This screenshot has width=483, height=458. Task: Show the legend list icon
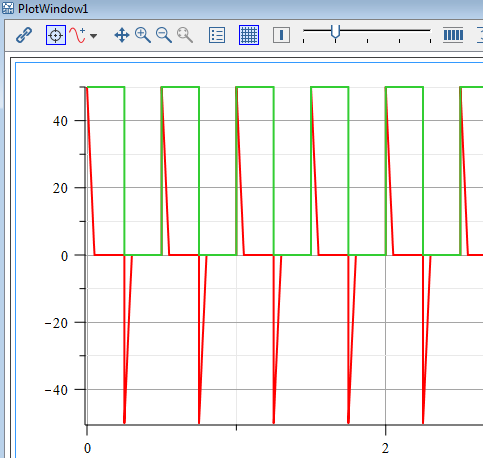(x=217, y=35)
